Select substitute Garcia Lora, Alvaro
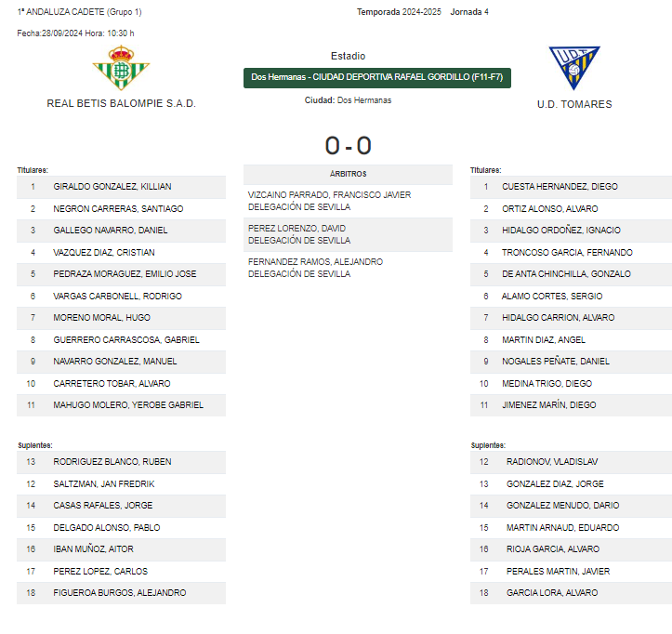 point(571,593)
